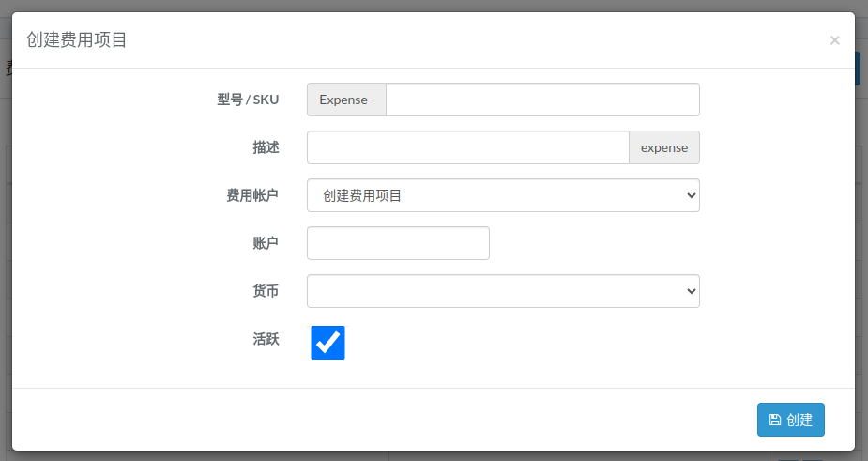Viewport: 868px width, 461px height.
Task: Click the 创建 save button
Action: point(790,420)
